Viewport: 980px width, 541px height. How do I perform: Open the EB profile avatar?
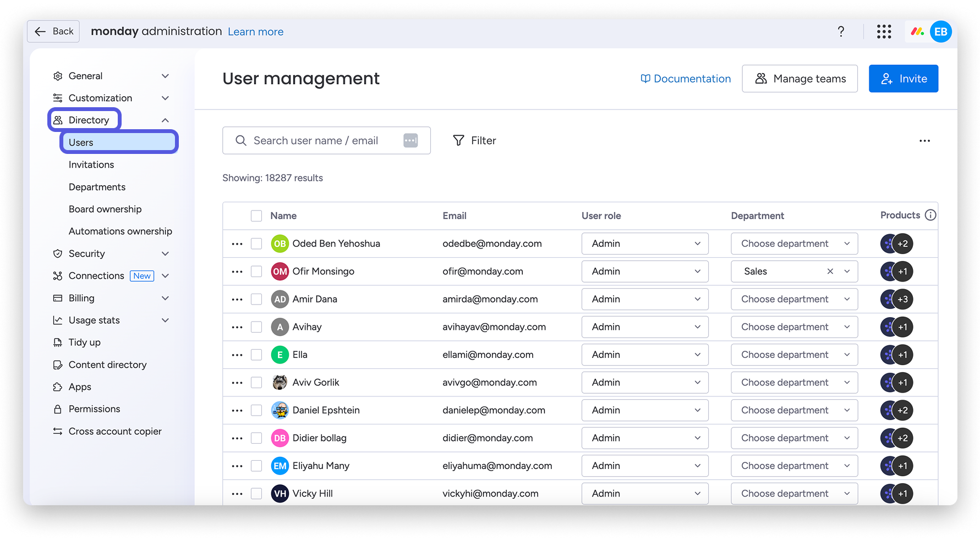(x=940, y=32)
